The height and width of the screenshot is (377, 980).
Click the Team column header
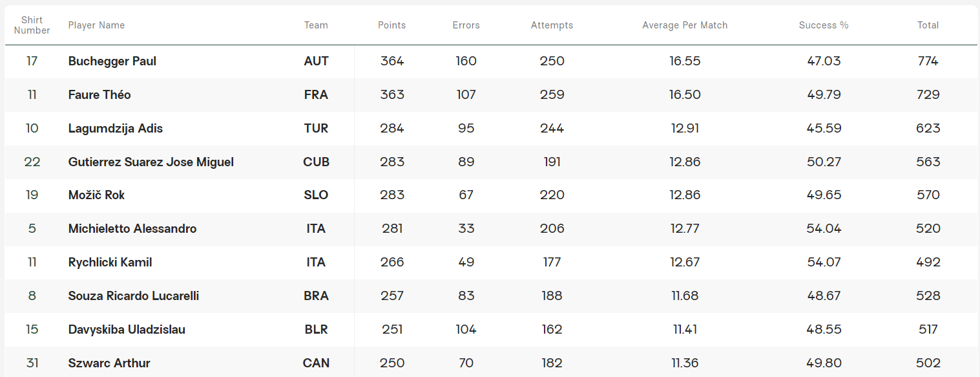click(316, 25)
